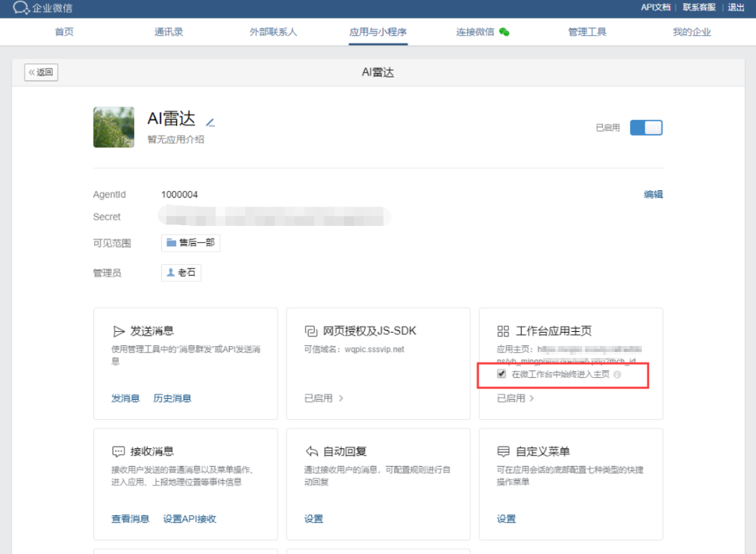Click the 暂无应用介绍 description text
This screenshot has width=756, height=554.
176,139
